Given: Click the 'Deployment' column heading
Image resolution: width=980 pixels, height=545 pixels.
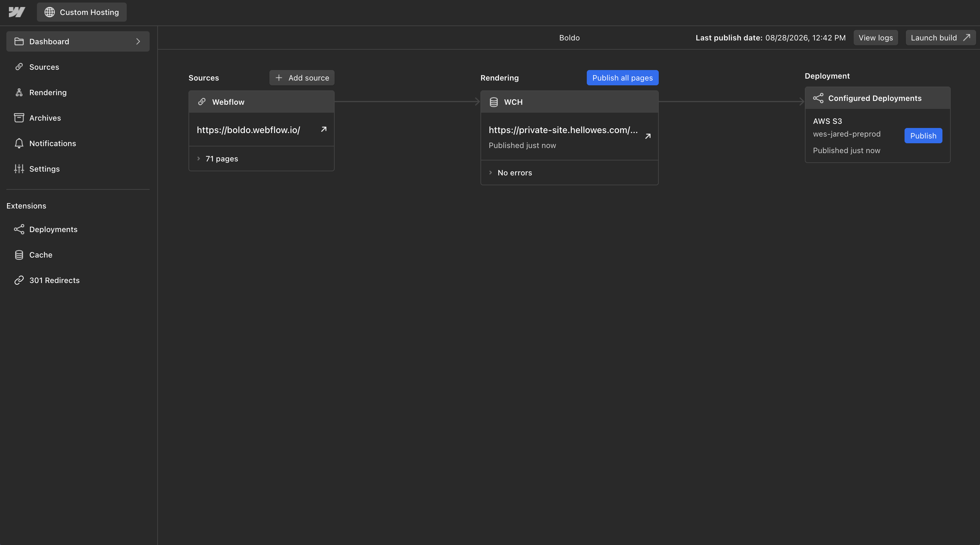Looking at the screenshot, I should pyautogui.click(x=827, y=76).
